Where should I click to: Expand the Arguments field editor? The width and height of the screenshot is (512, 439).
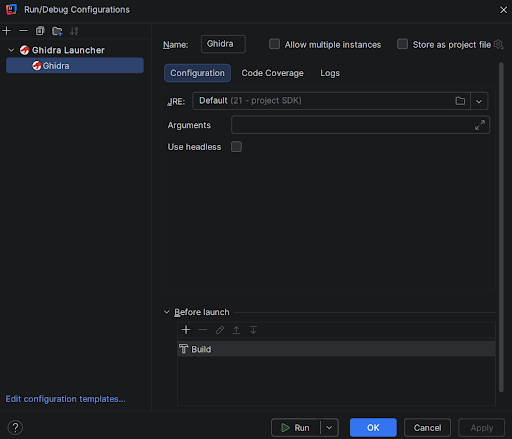(480, 125)
